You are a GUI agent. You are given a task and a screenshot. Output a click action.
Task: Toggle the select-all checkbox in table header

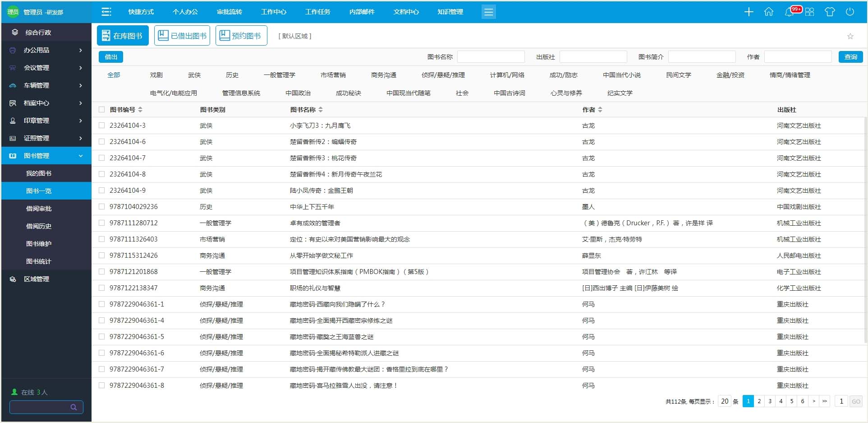click(x=101, y=109)
